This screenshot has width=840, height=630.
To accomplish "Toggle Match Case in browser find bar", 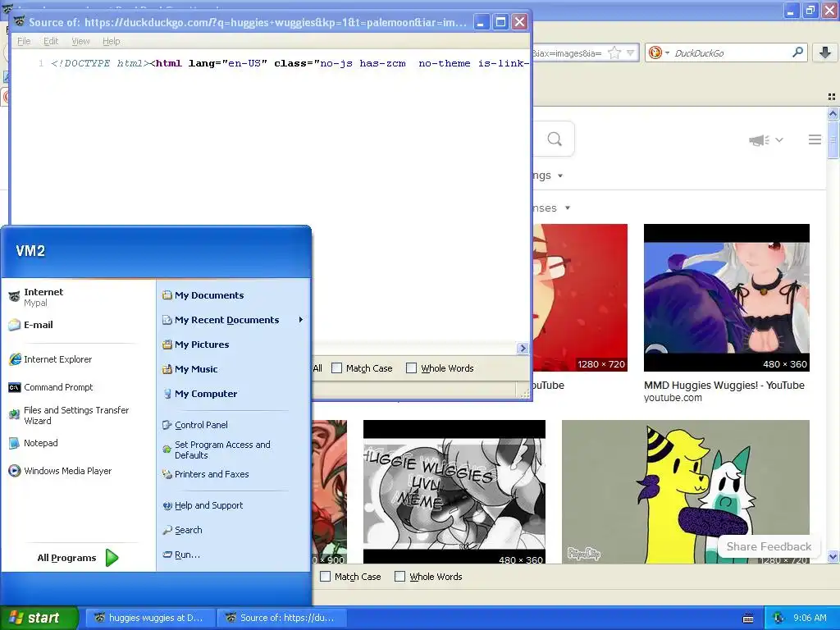I will click(x=350, y=577).
